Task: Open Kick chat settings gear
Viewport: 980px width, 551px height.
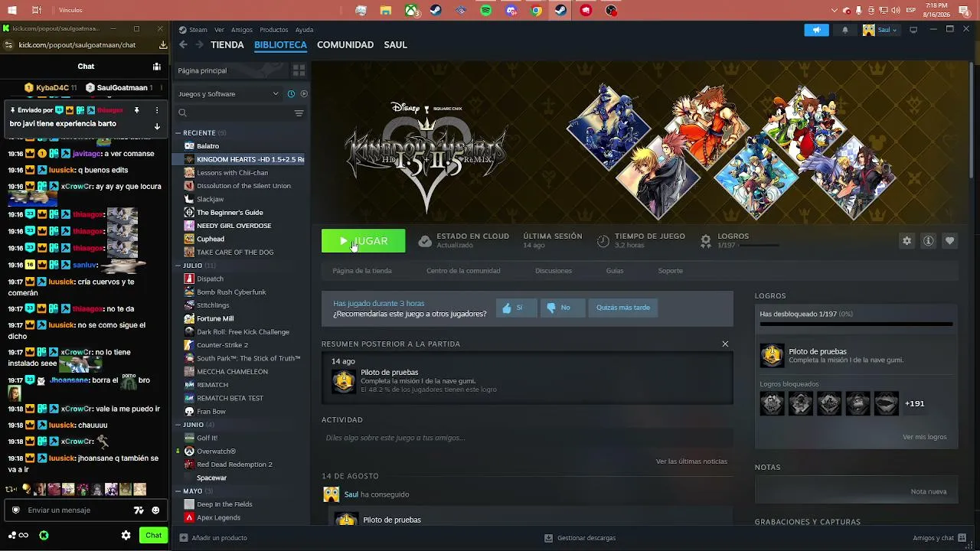Action: (126, 535)
